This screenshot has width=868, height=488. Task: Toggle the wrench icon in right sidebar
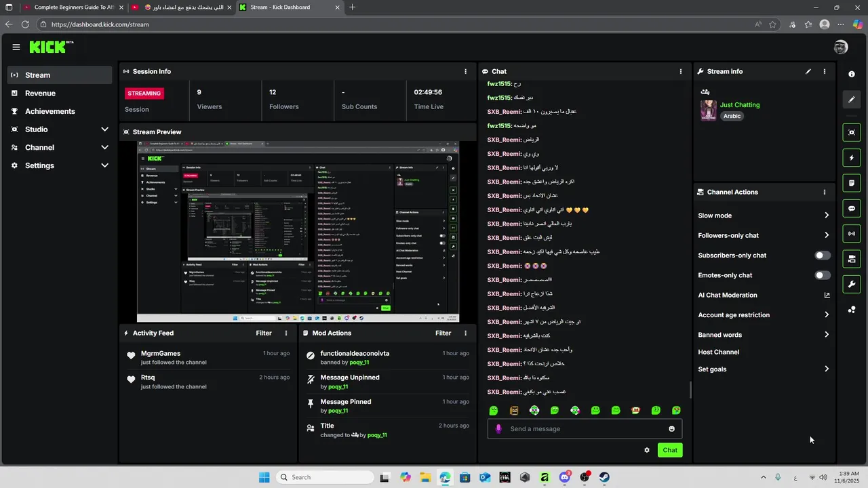[852, 284]
